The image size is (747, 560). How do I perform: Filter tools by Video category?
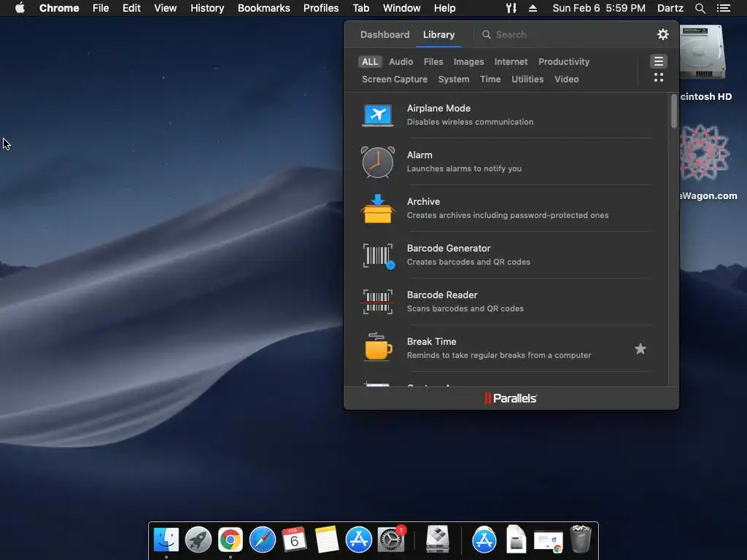[566, 79]
